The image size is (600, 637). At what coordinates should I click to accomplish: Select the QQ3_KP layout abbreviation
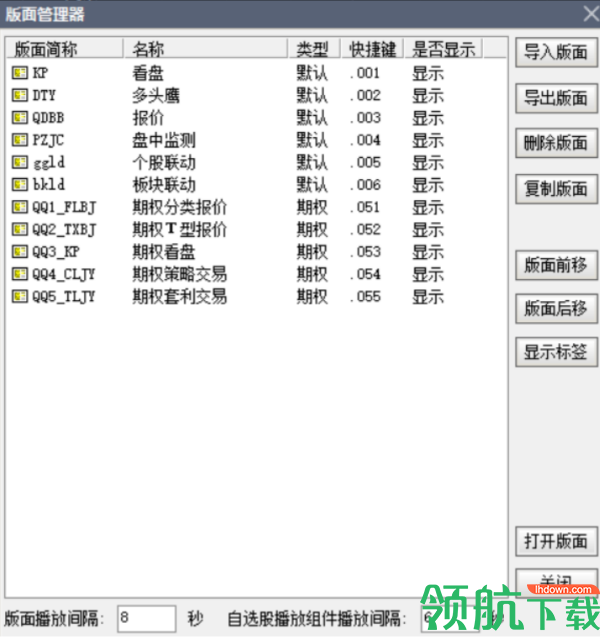tap(56, 252)
